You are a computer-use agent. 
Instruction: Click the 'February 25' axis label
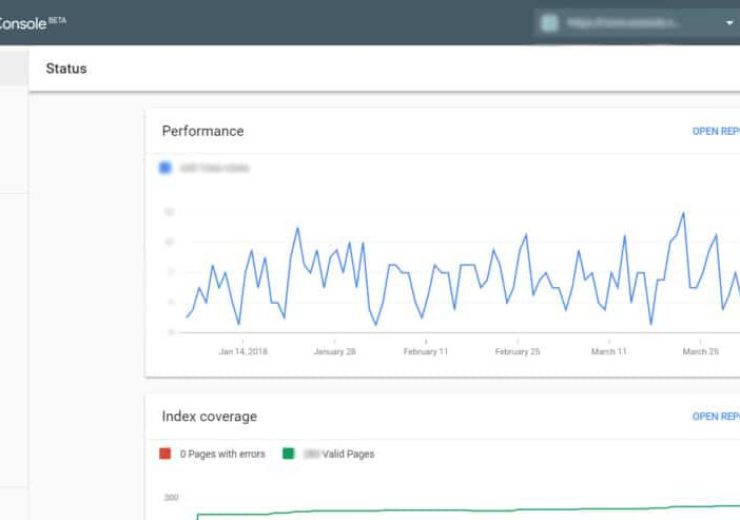pos(517,352)
